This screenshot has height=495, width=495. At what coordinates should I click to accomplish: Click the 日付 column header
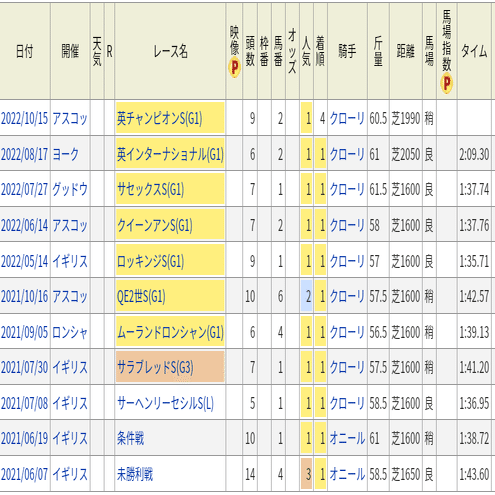click(x=25, y=52)
